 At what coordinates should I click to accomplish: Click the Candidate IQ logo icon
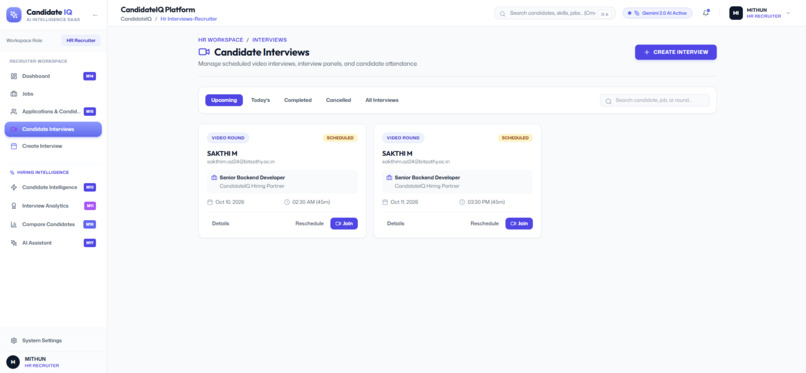(14, 14)
